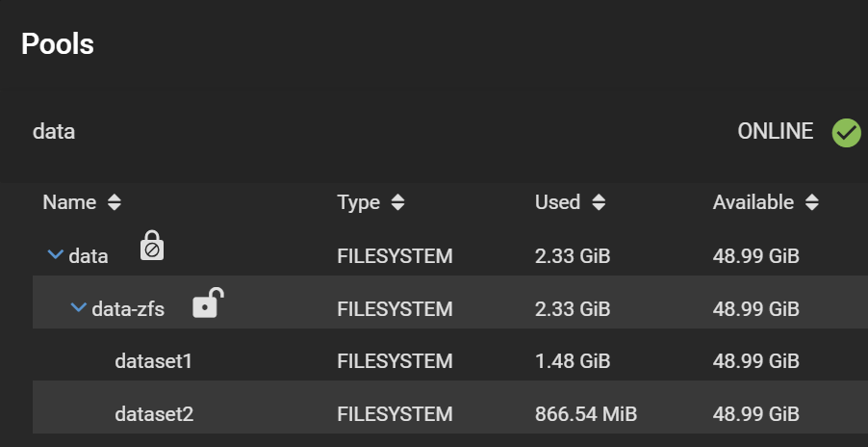Click the ONLINE status text
Screen dimensions: 868x447
click(x=775, y=131)
